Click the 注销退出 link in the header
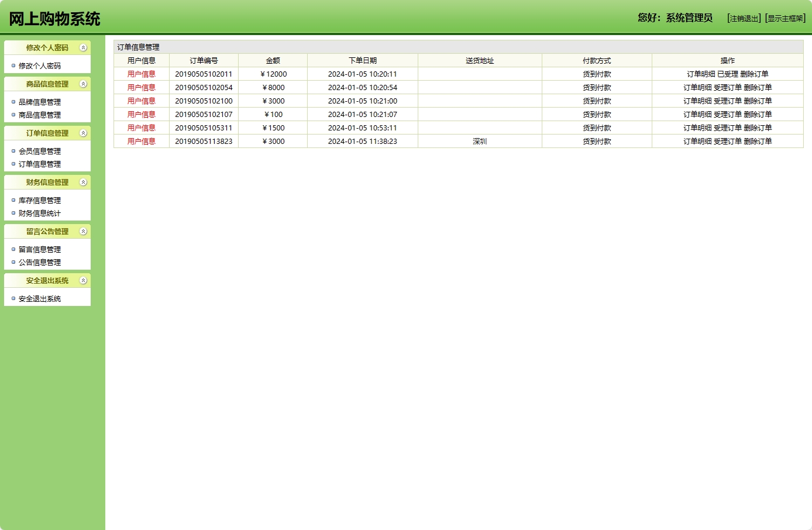Viewport: 812px width, 530px height. [x=744, y=19]
